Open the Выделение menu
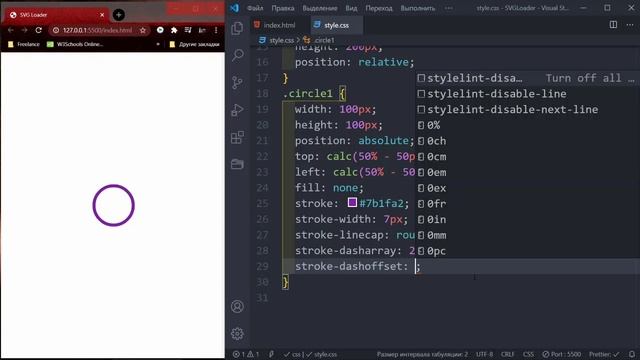This screenshot has height=360, width=640. click(x=320, y=8)
